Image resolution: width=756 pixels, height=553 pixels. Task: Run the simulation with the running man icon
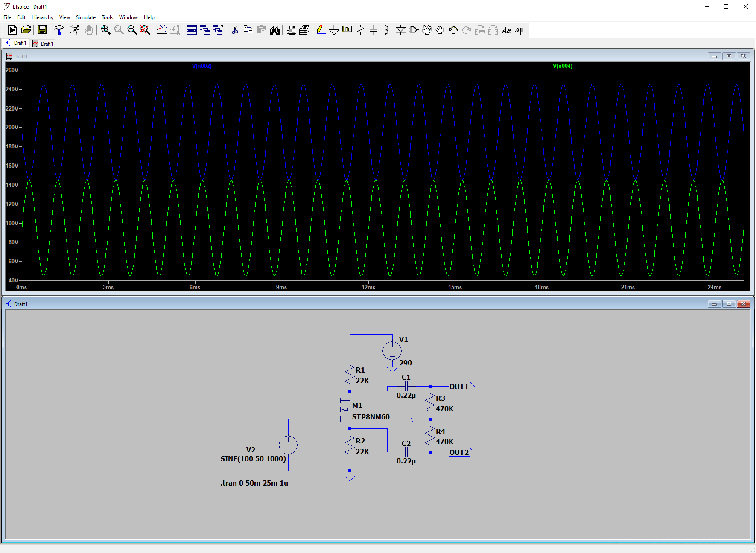tap(75, 30)
